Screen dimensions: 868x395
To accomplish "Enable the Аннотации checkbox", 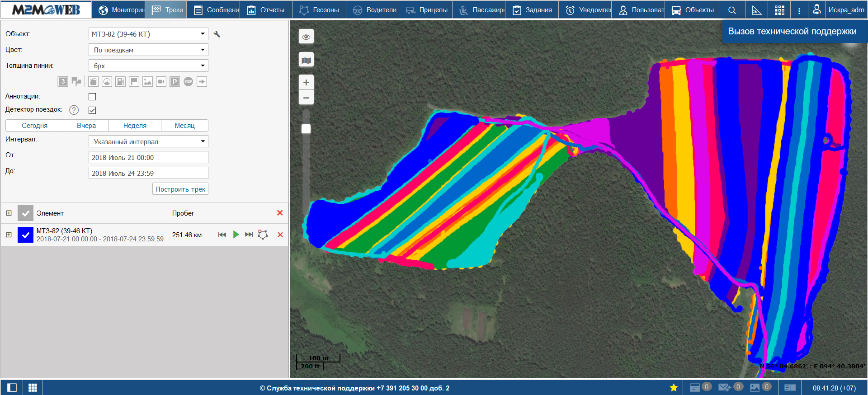I will (92, 97).
